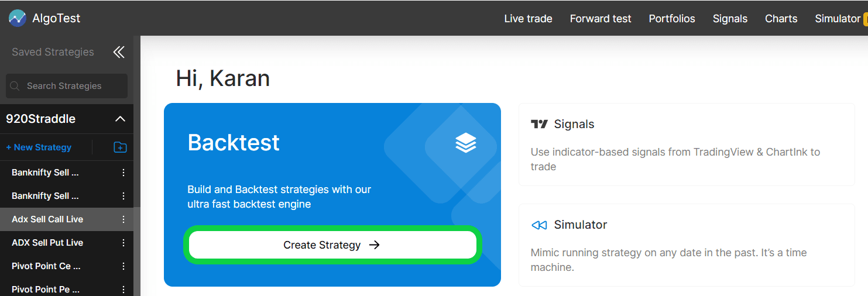This screenshot has width=868, height=296.
Task: Open Charts from the top navigation
Action: (x=781, y=19)
